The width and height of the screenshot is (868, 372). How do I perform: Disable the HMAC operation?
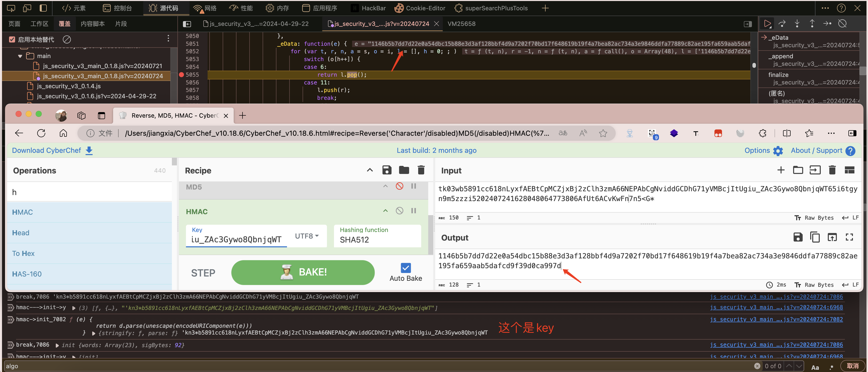(x=399, y=211)
